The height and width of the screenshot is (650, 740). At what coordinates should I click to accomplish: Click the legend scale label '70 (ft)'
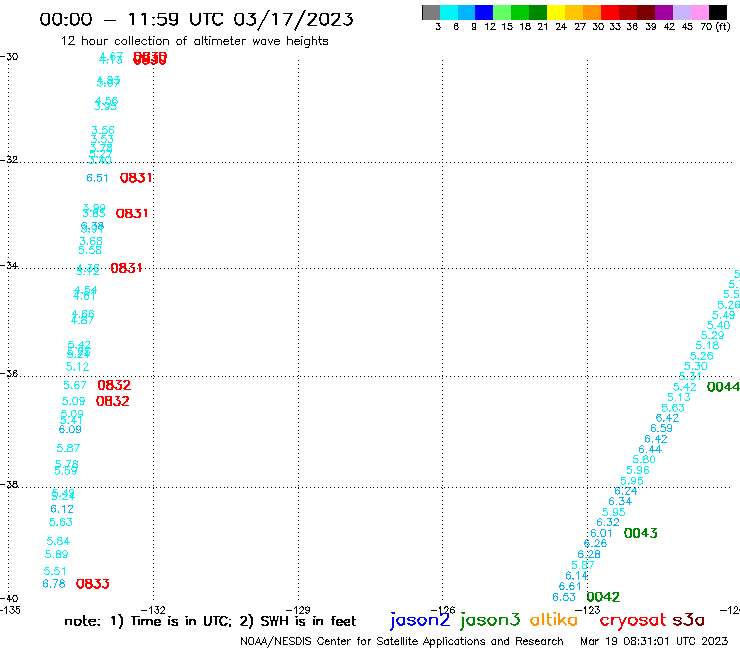coord(715,26)
